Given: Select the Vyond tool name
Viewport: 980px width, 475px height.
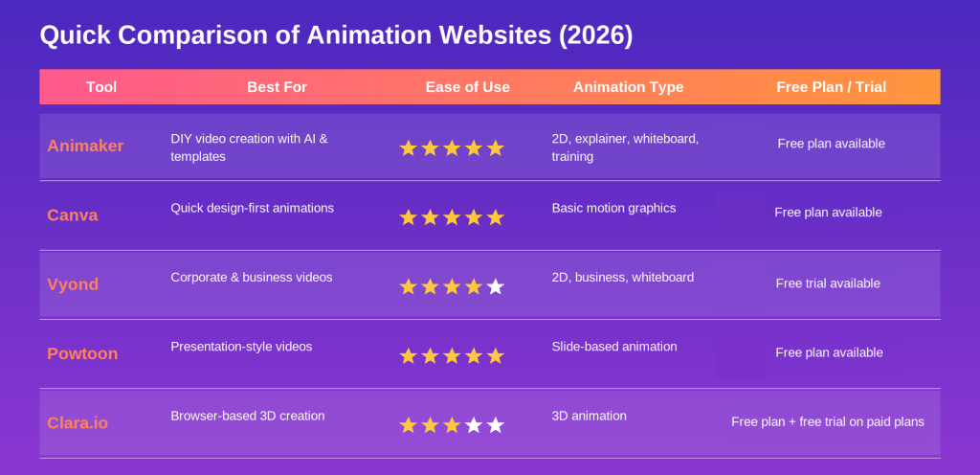Looking at the screenshot, I should [x=73, y=284].
